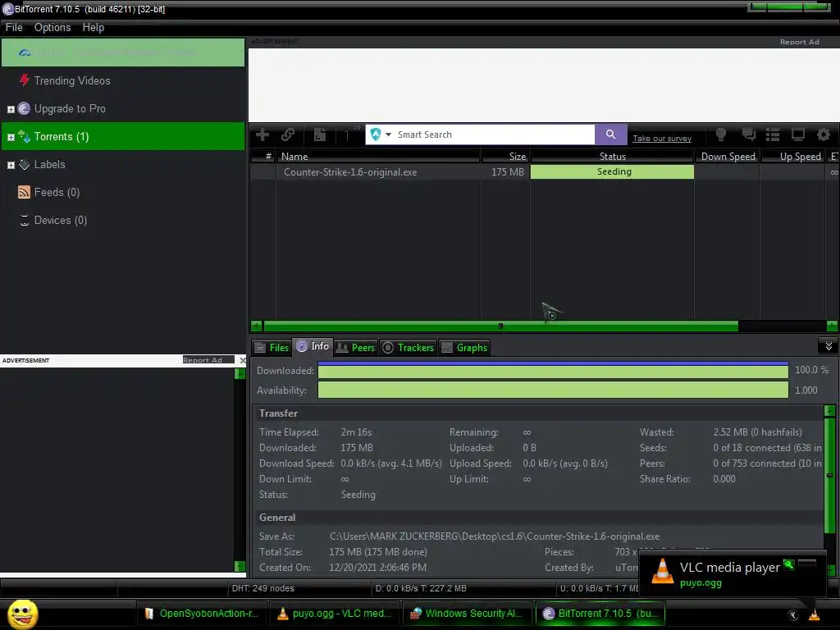This screenshot has height=630, width=840.
Task: Click the Info pane vertical scrollbar
Action: (x=830, y=475)
